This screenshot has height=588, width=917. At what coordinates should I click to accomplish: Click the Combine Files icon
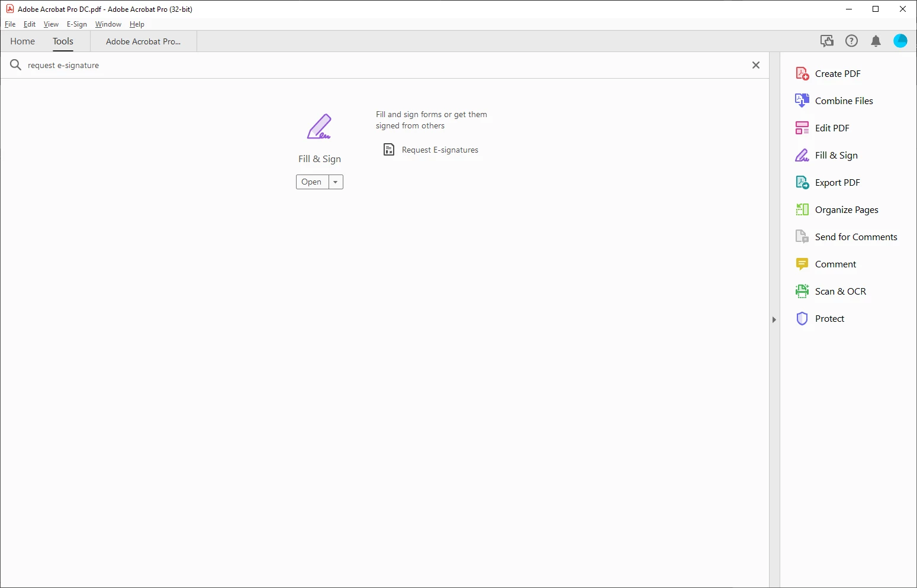pyautogui.click(x=802, y=101)
